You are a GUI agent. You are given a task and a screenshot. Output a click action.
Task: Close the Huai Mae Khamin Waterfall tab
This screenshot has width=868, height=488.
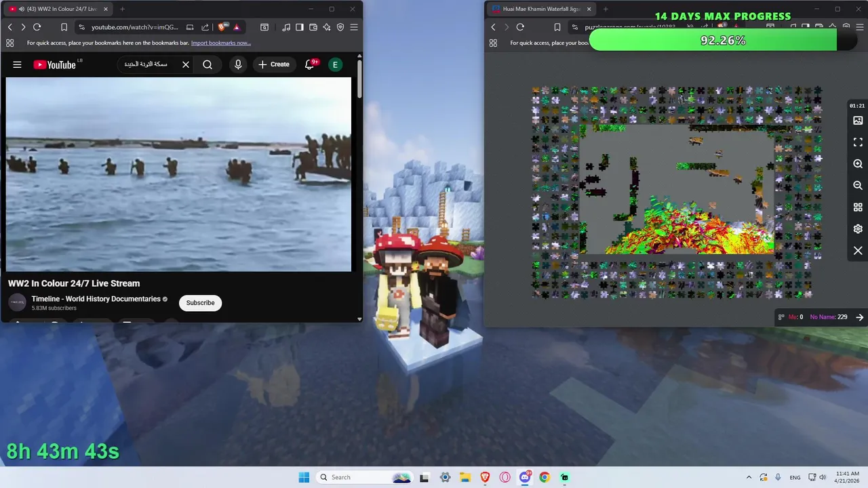tap(589, 9)
